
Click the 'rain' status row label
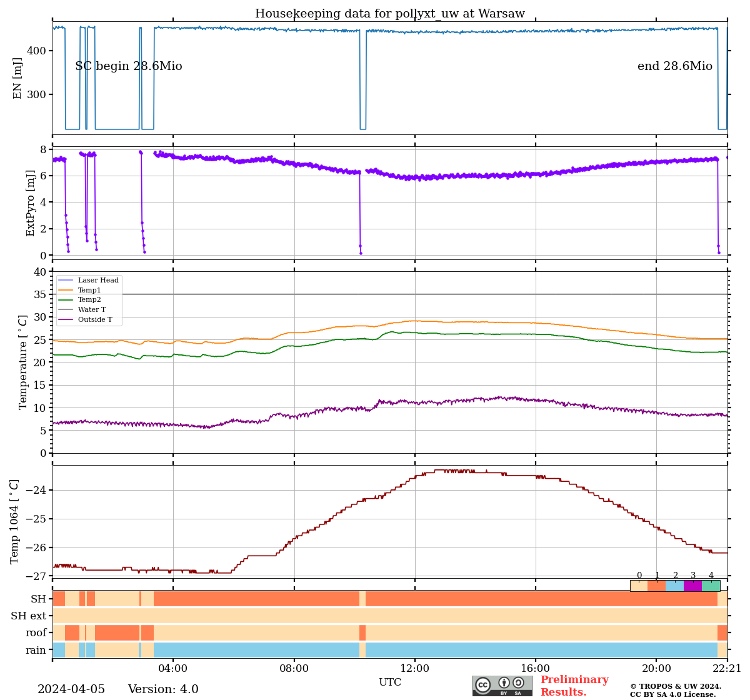(x=36, y=650)
